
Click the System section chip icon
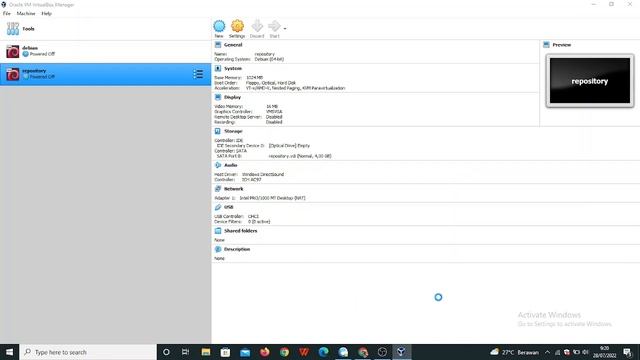[x=218, y=69]
